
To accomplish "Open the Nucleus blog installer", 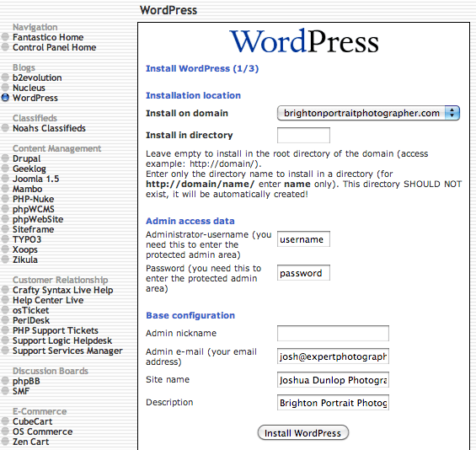I will [x=29, y=88].
